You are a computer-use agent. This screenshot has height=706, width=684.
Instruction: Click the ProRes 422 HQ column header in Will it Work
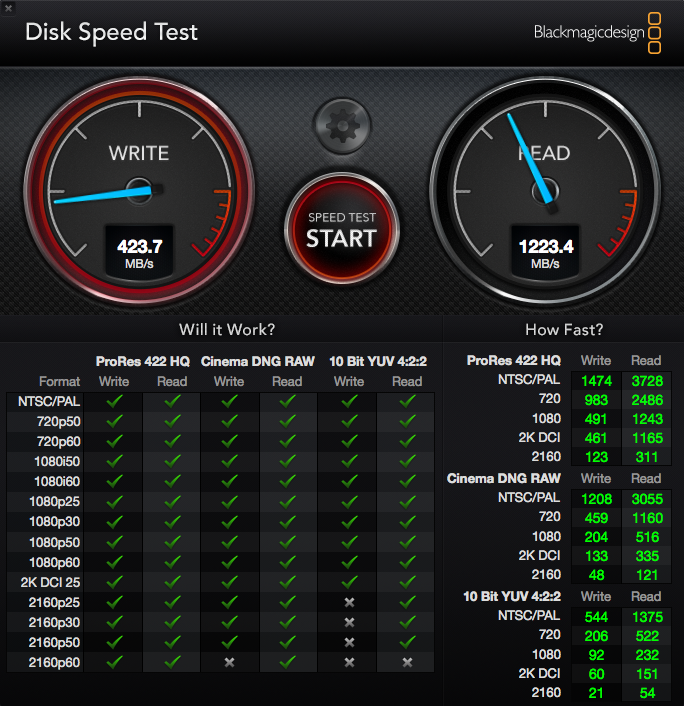143,361
